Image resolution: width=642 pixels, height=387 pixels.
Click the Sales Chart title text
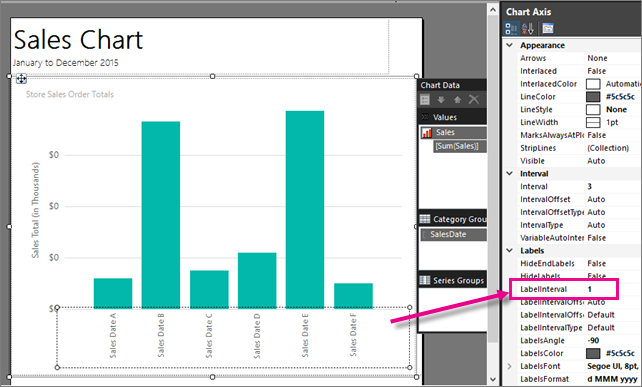tap(78, 40)
